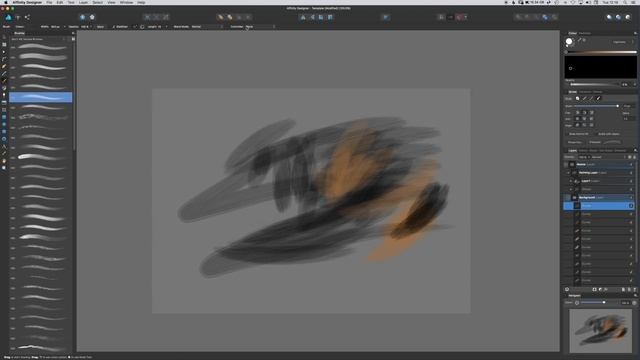Open the layer blend mode Normal dropdown
This screenshot has width=640, height=360.
[608, 157]
